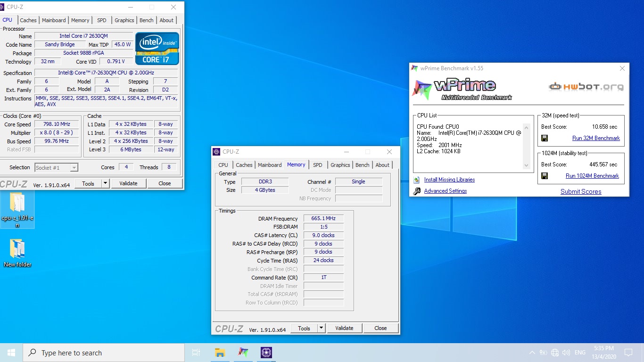644x362 pixels.
Task: Click Validate in the Memory window
Action: pos(344,328)
